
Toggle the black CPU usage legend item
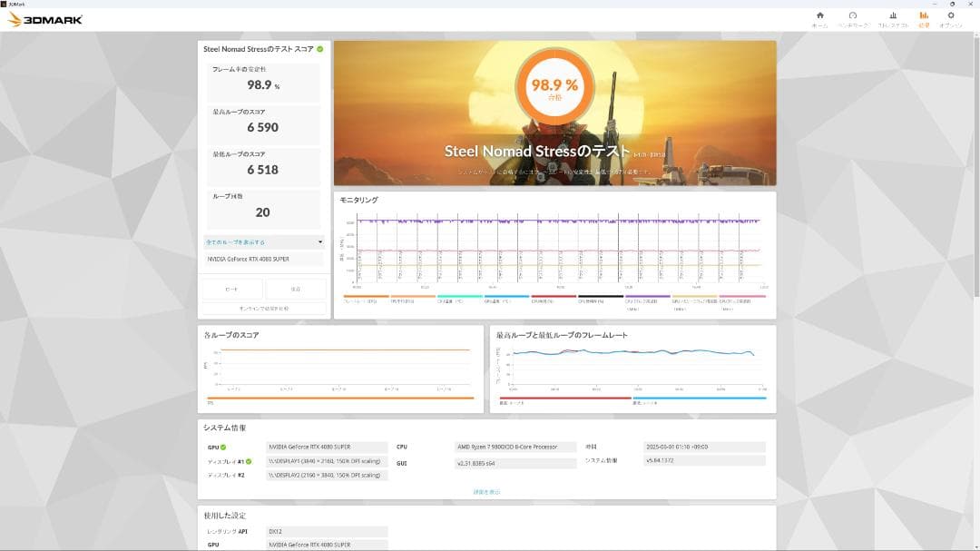[601, 297]
